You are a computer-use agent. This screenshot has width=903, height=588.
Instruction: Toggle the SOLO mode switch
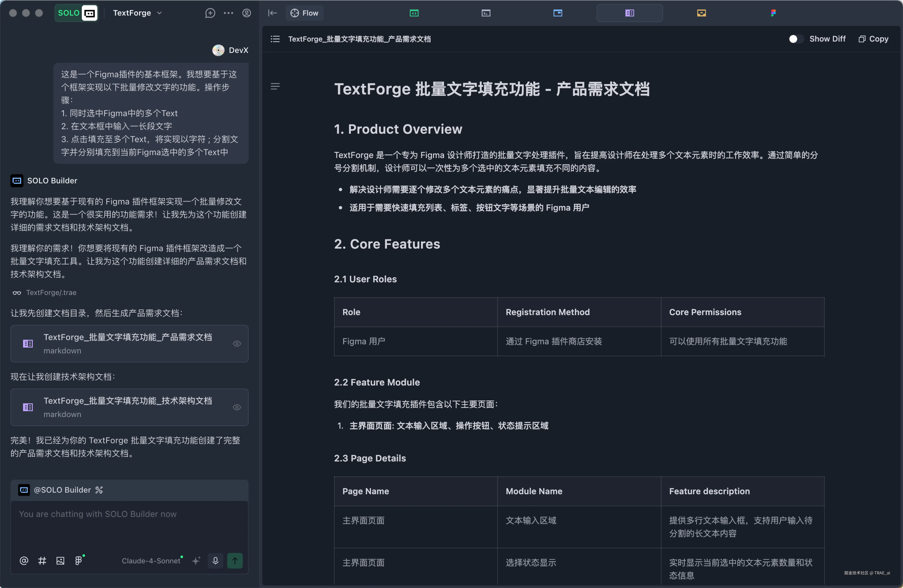click(76, 13)
